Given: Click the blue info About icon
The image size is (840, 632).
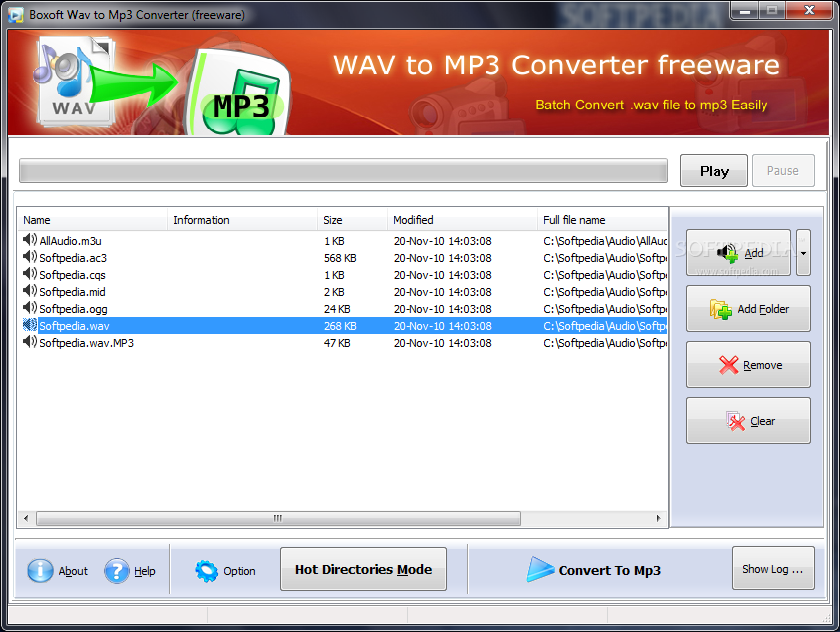Looking at the screenshot, I should (40, 570).
